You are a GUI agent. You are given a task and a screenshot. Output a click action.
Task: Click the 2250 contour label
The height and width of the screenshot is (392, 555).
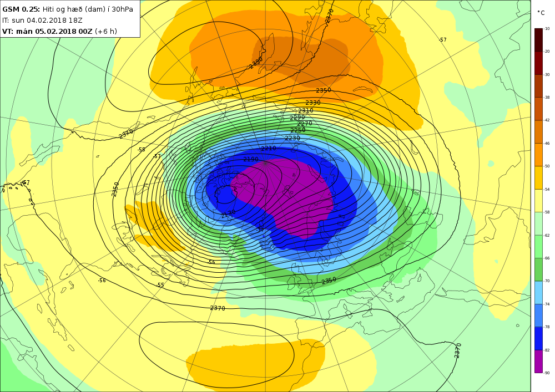pos(298,130)
